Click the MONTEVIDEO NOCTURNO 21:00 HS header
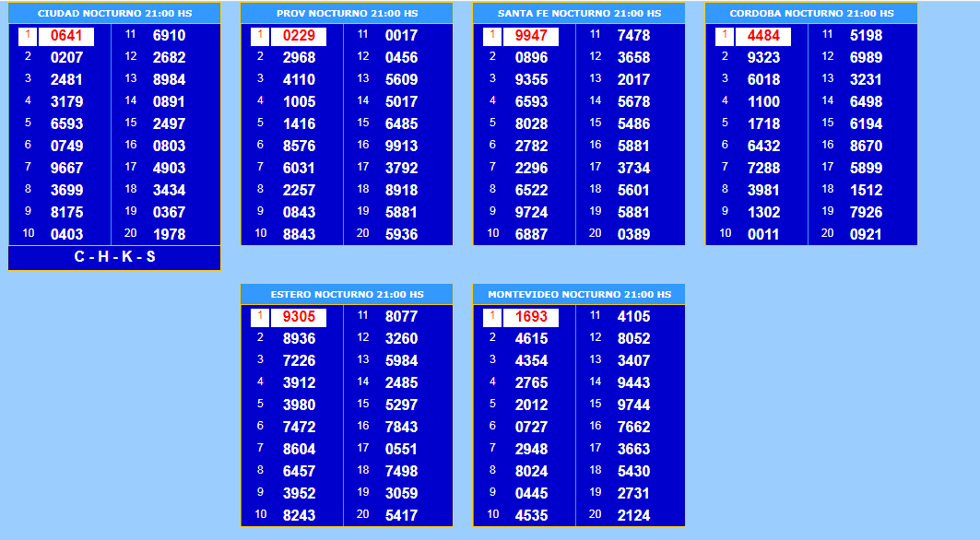980x540 pixels. [x=579, y=295]
